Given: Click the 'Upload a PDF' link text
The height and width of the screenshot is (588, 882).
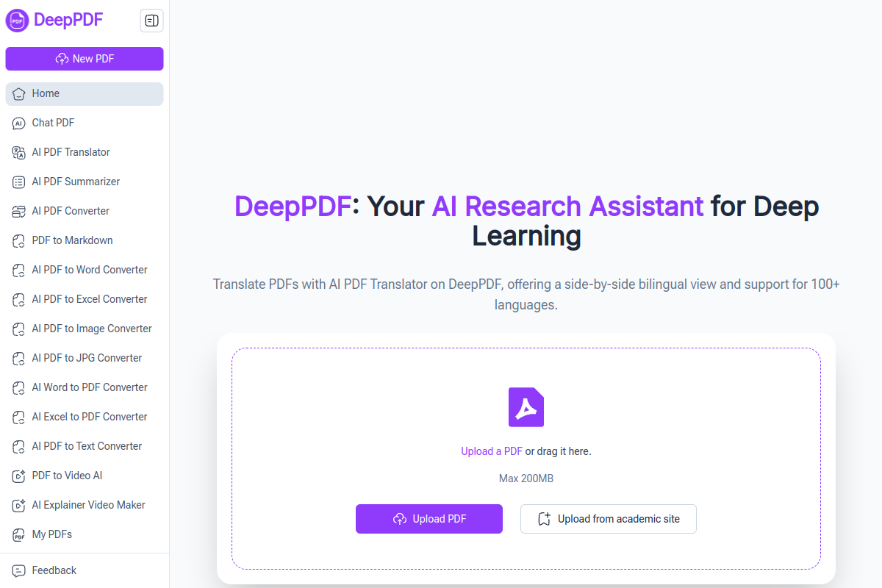Looking at the screenshot, I should (x=492, y=451).
